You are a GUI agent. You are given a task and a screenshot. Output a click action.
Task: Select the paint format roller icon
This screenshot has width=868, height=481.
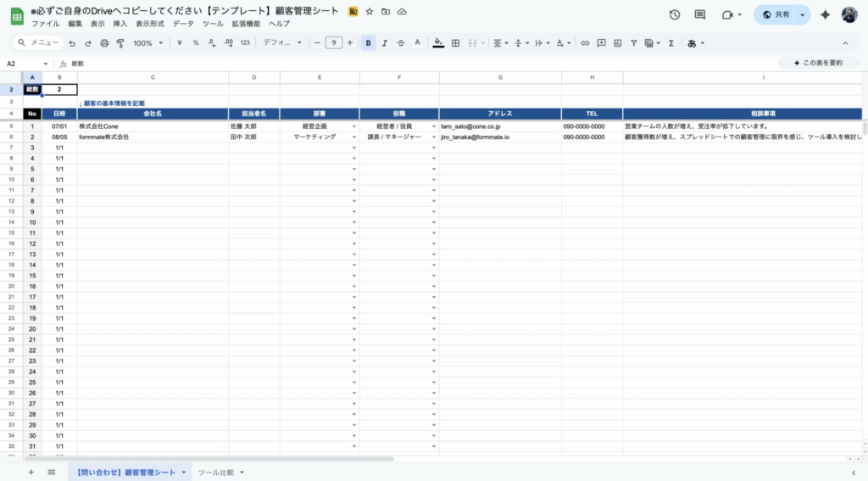pos(120,42)
